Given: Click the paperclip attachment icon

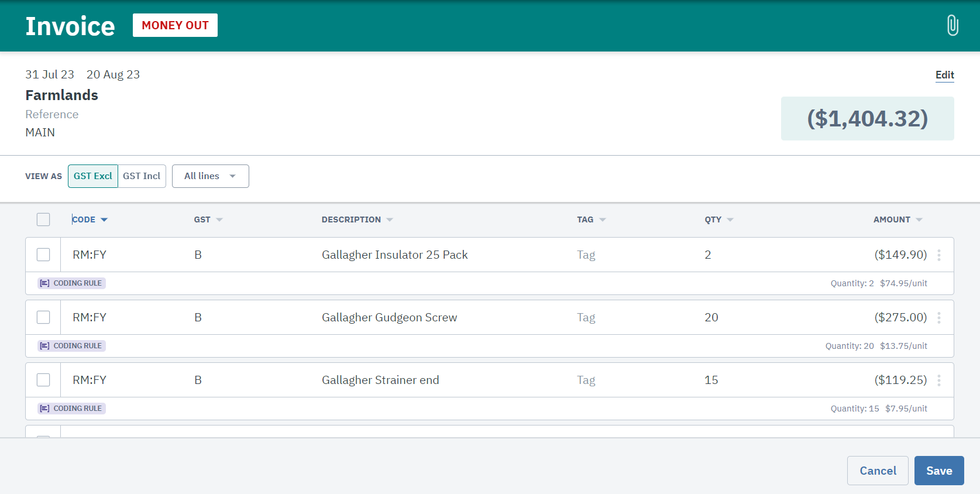Looking at the screenshot, I should tap(952, 26).
